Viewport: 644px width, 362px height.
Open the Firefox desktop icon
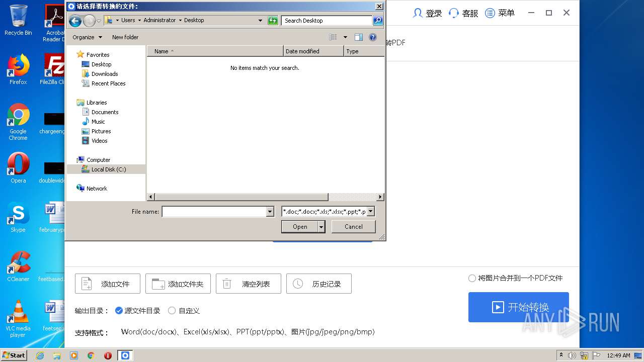pyautogui.click(x=18, y=69)
